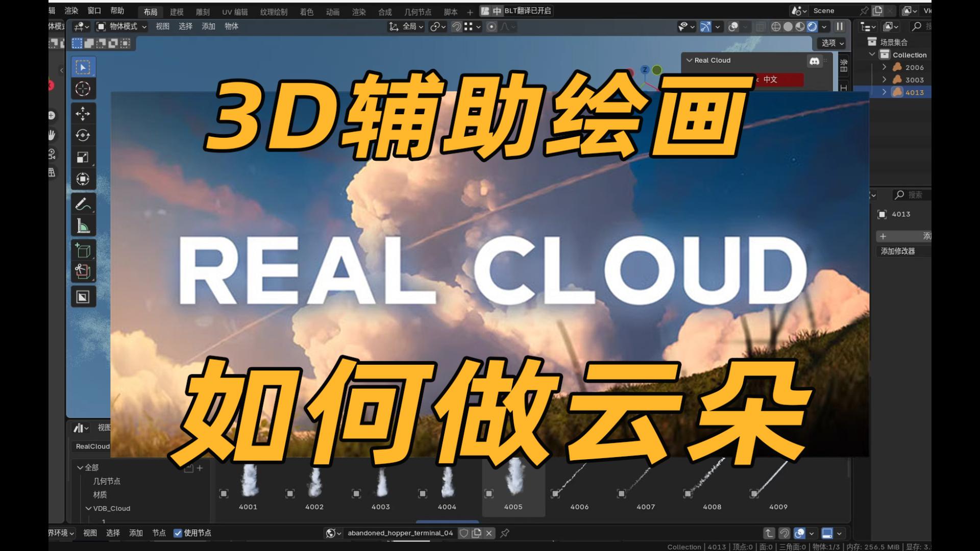Select the Annotate tool
This screenshot has height=551, width=980.
point(83,204)
